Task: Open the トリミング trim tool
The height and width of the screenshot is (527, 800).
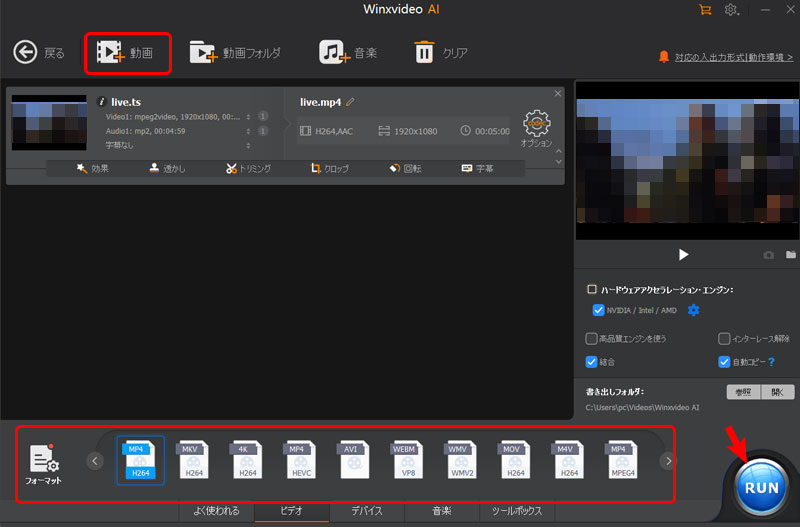Action: [248, 168]
